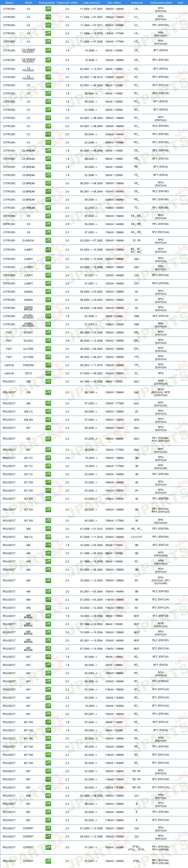Screen dimensions: 188x868
Task: Click the fuel icon in the Citroen C8 2.2 row
Action: point(48,232)
